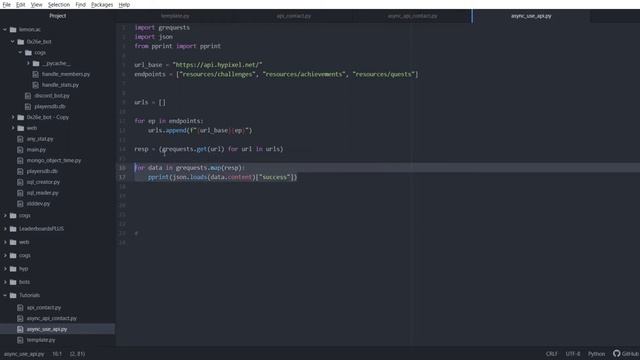640x360 pixels.
Task: Collapse the cogs folder containing __pycache__
Action: pos(20,53)
